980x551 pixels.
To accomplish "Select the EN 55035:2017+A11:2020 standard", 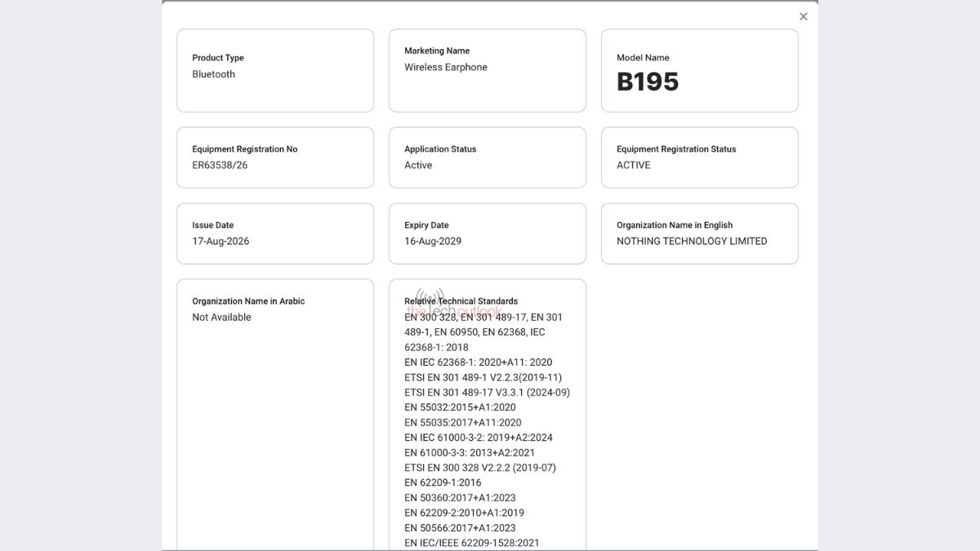I will [x=463, y=423].
